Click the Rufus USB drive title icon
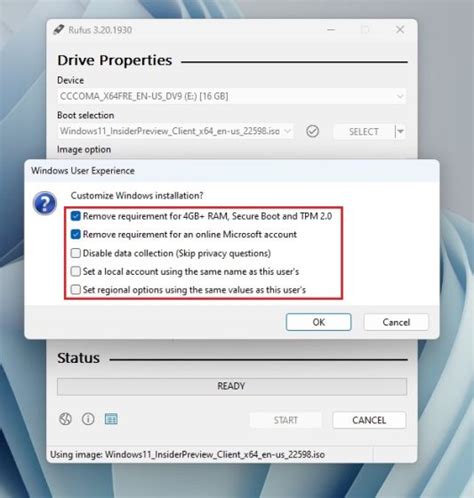 [59, 30]
